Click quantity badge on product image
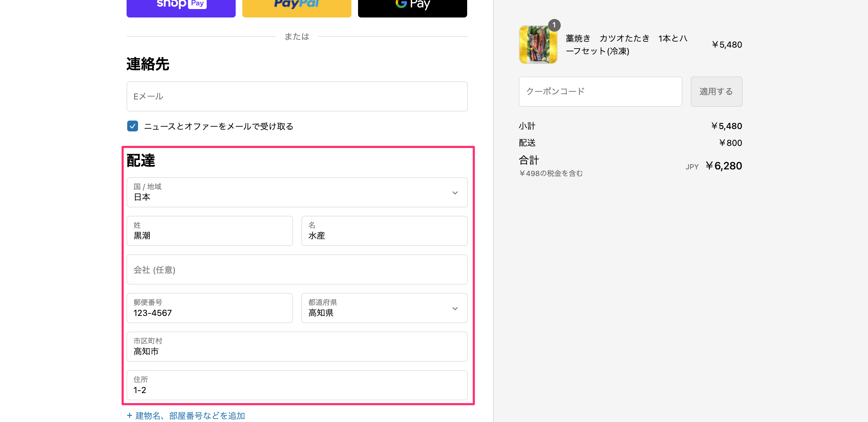Screen dimensions: 868x422 (554, 25)
